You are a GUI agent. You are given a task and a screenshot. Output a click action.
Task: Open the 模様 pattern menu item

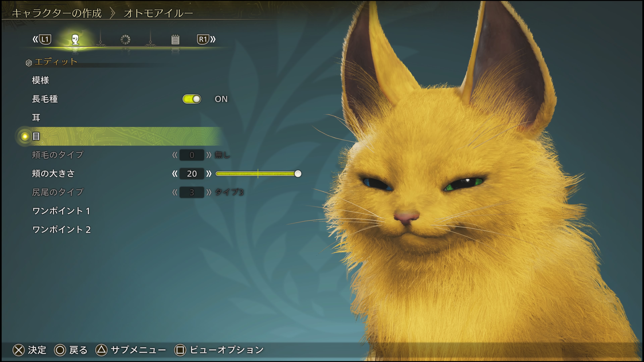pyautogui.click(x=40, y=80)
